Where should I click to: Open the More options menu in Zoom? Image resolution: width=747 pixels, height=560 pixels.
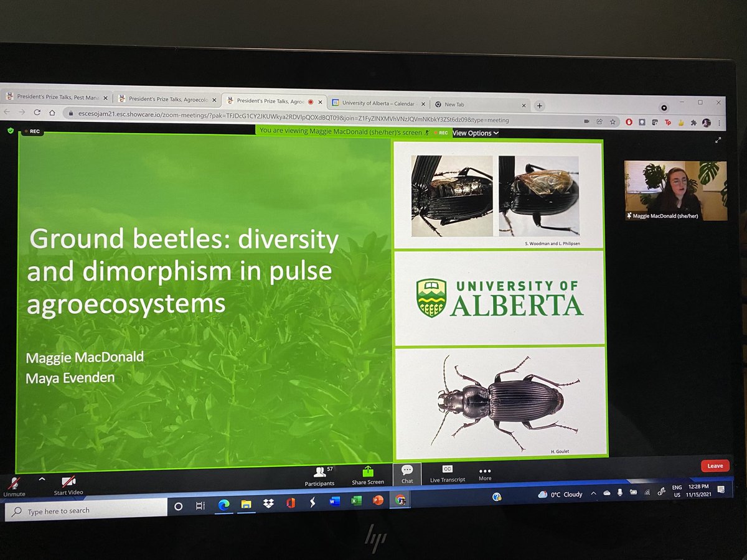point(485,474)
